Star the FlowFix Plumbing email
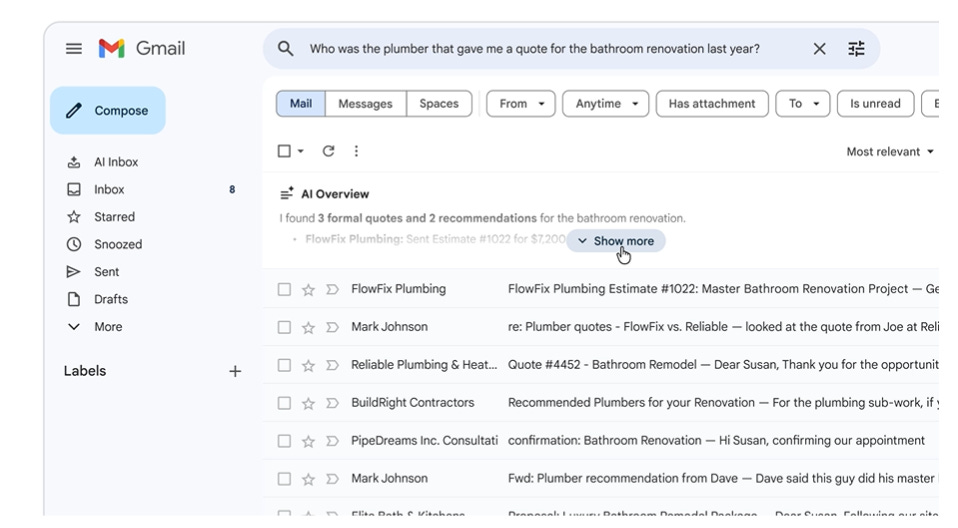 (308, 290)
